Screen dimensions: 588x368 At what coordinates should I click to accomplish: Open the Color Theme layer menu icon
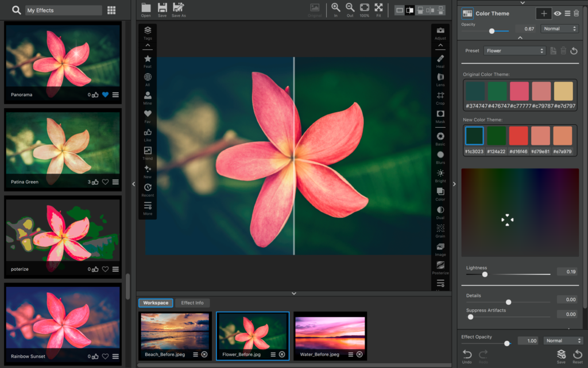pyautogui.click(x=567, y=14)
